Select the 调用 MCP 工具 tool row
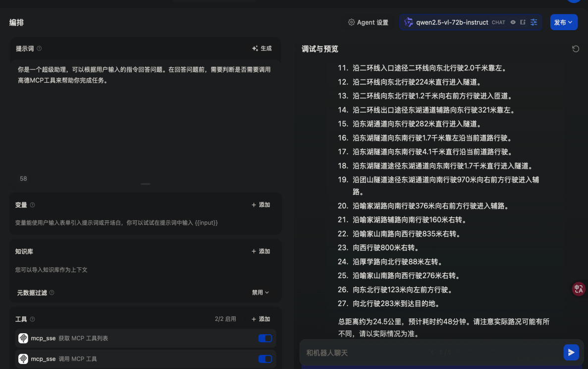Viewport: 588px width, 369px height. pos(146,359)
